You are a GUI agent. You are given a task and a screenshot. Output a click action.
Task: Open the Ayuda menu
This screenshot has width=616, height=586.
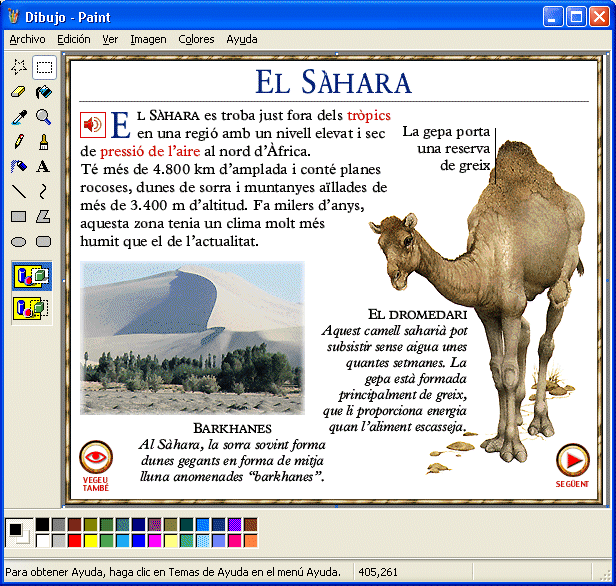tap(242, 40)
